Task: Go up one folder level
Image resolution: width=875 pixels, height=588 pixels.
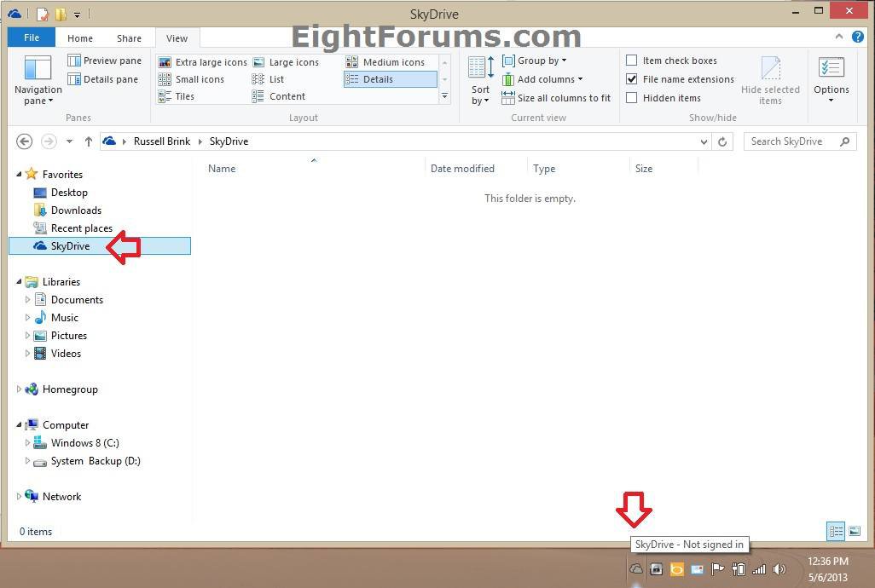Action: [x=88, y=141]
